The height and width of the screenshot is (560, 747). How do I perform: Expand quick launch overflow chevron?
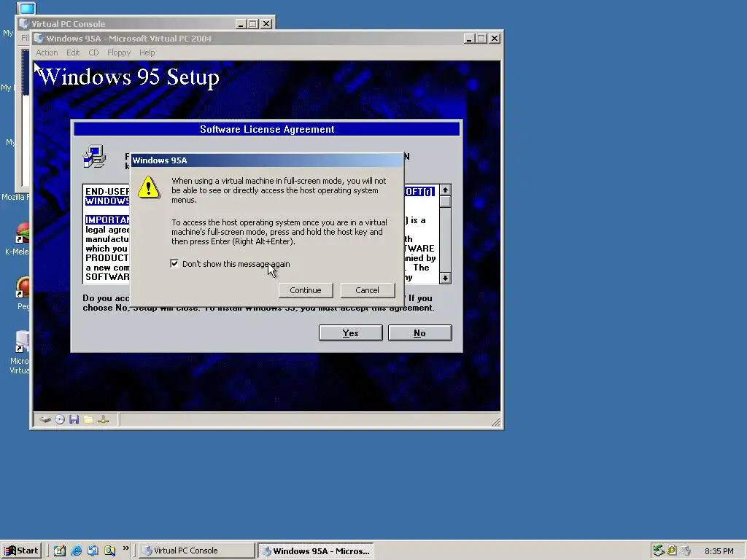125,548
